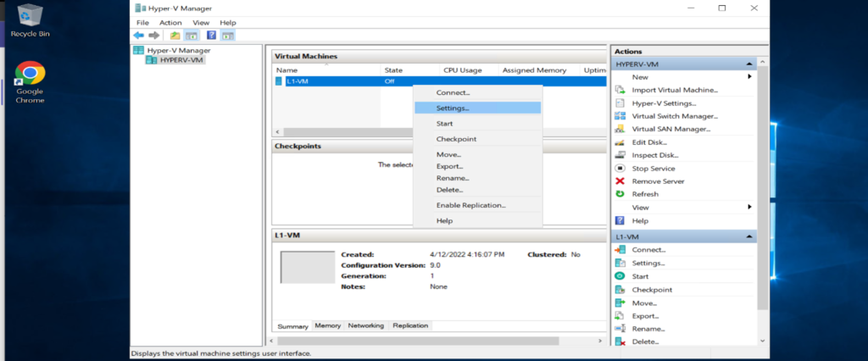Click Settings... icon under L1-VM actions
868x361 pixels.
coord(620,263)
